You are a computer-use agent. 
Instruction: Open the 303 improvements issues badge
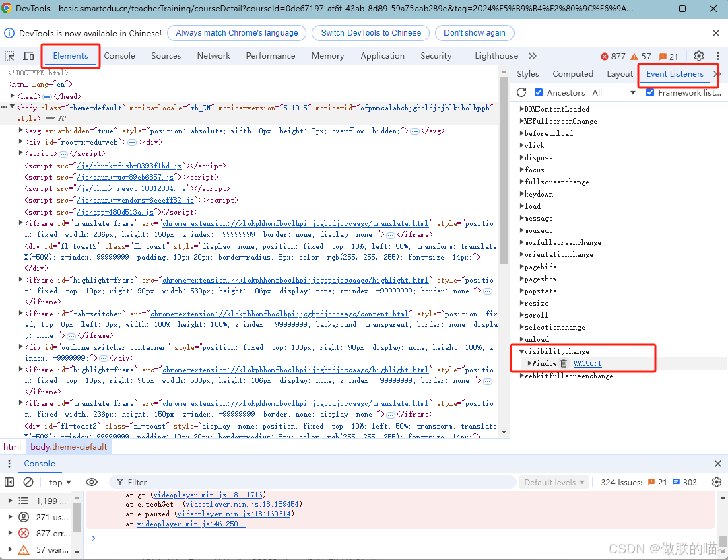685,482
